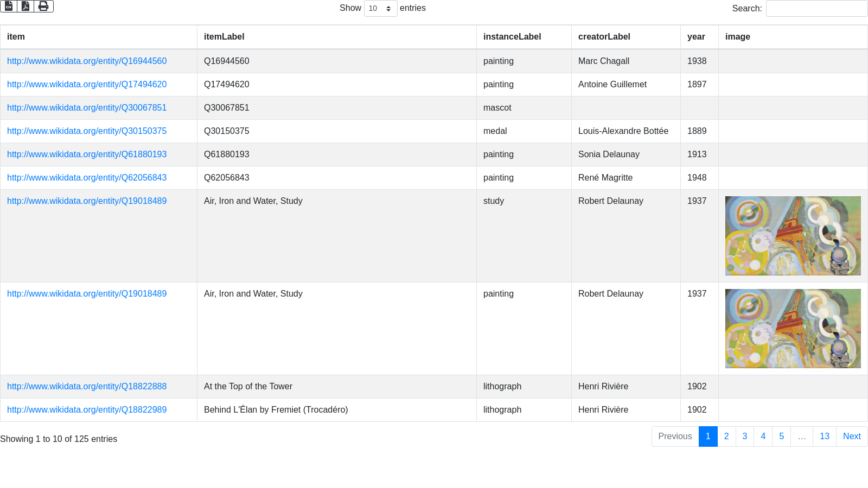This screenshot has width=868, height=488.
Task: Open the Show entries dropdown
Action: (380, 9)
